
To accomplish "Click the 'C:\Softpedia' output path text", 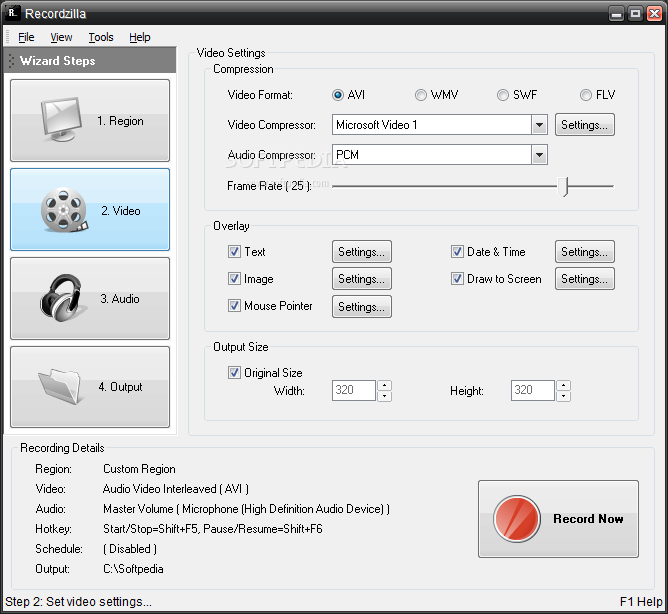I will tap(133, 569).
